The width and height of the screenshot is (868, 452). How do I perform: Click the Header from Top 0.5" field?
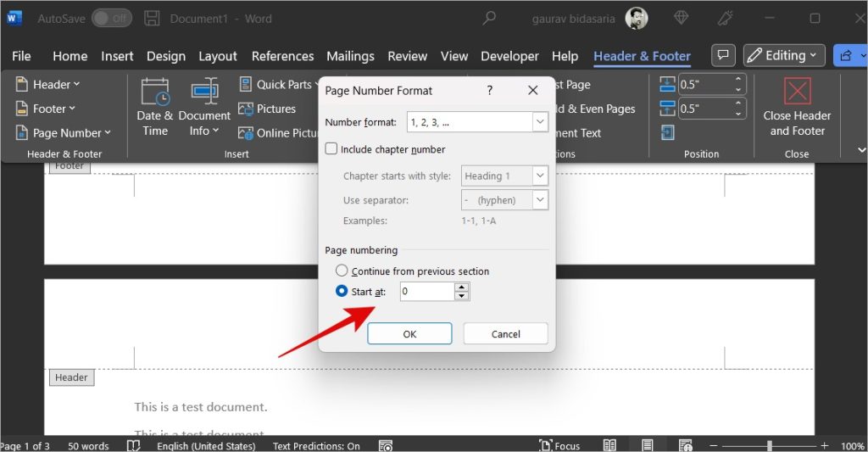(705, 84)
